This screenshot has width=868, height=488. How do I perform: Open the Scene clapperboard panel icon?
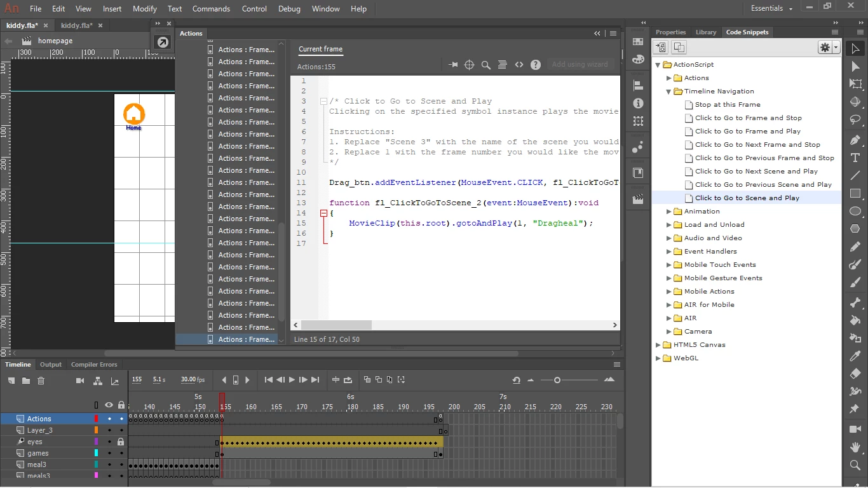pyautogui.click(x=638, y=199)
